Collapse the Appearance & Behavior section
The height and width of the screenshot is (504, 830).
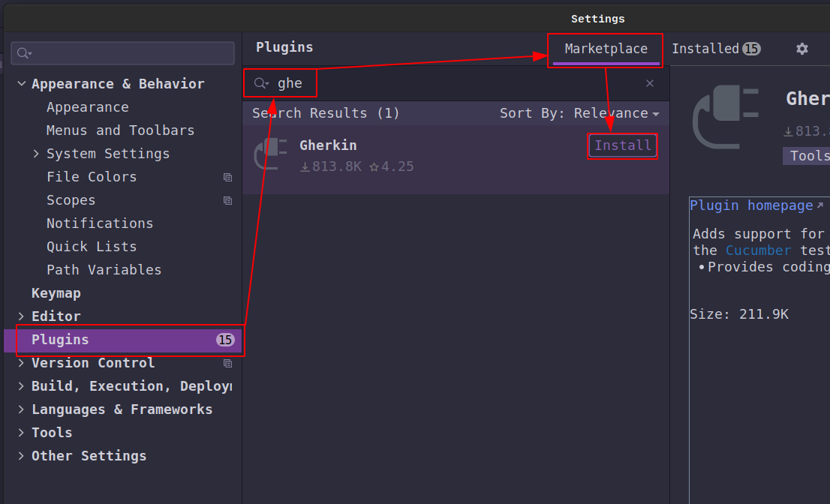22,84
